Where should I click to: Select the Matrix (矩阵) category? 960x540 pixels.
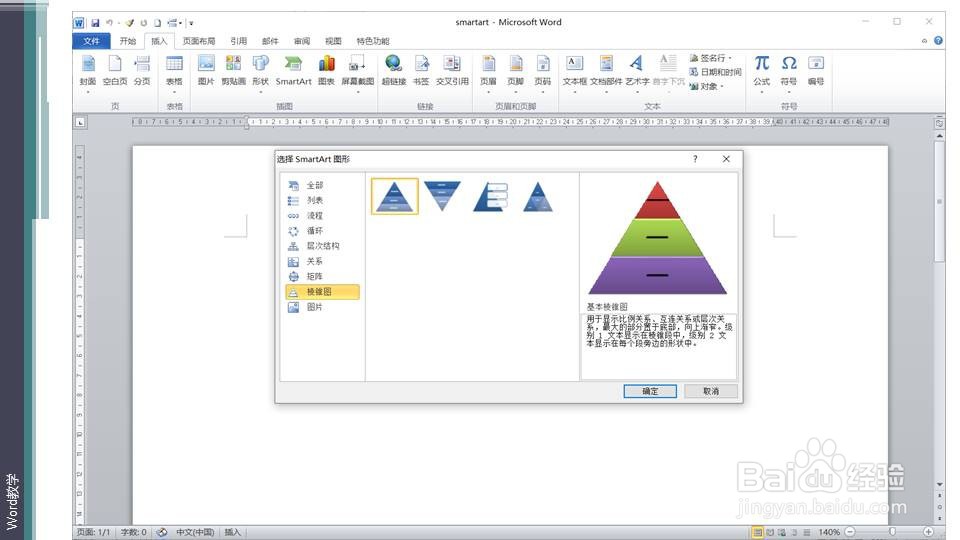point(322,277)
